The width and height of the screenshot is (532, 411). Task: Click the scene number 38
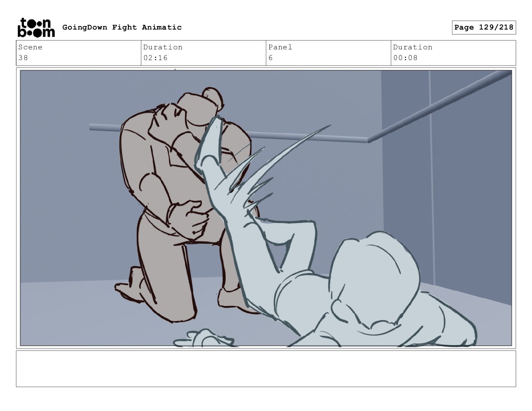click(23, 58)
